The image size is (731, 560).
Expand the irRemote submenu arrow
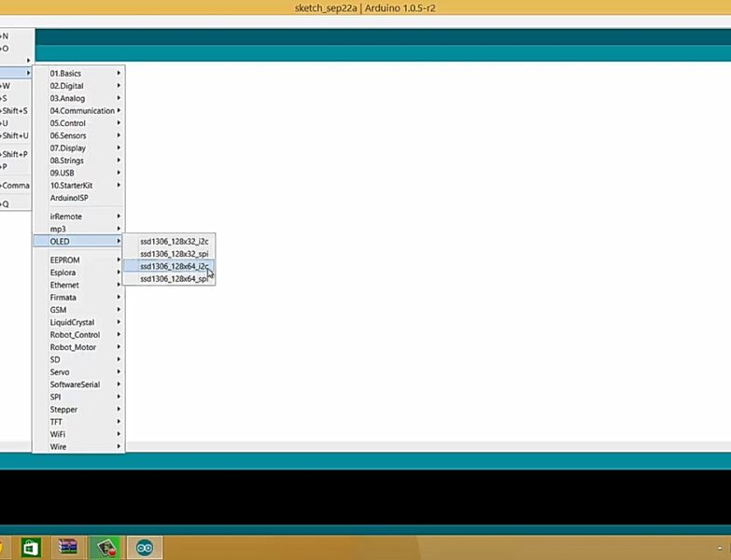coord(119,217)
